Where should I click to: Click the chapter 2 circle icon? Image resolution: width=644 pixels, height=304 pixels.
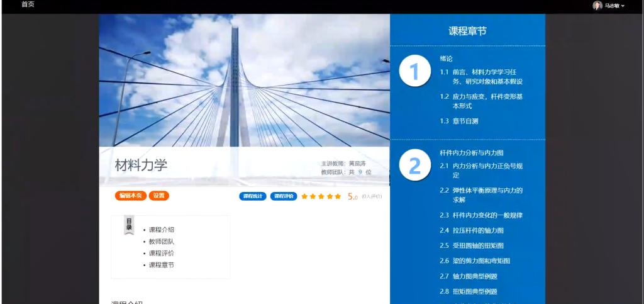click(x=414, y=166)
